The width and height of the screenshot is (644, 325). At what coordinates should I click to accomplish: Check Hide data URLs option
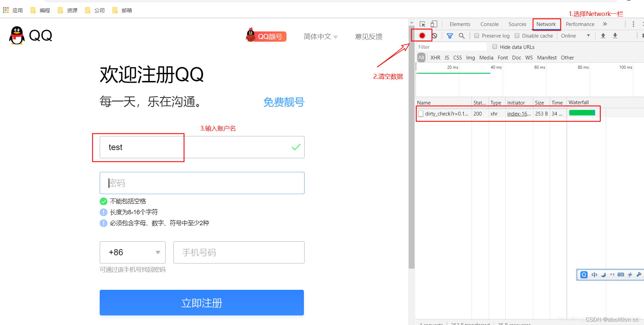(495, 46)
